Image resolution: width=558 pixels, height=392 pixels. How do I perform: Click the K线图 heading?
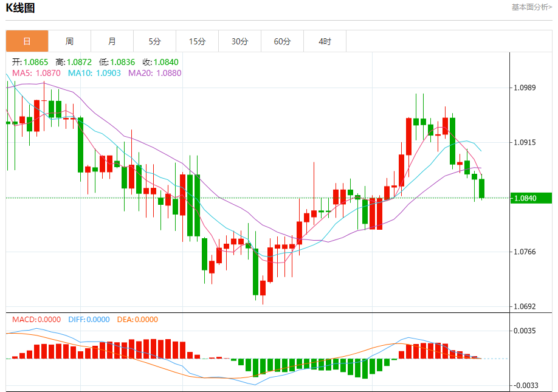pos(20,7)
